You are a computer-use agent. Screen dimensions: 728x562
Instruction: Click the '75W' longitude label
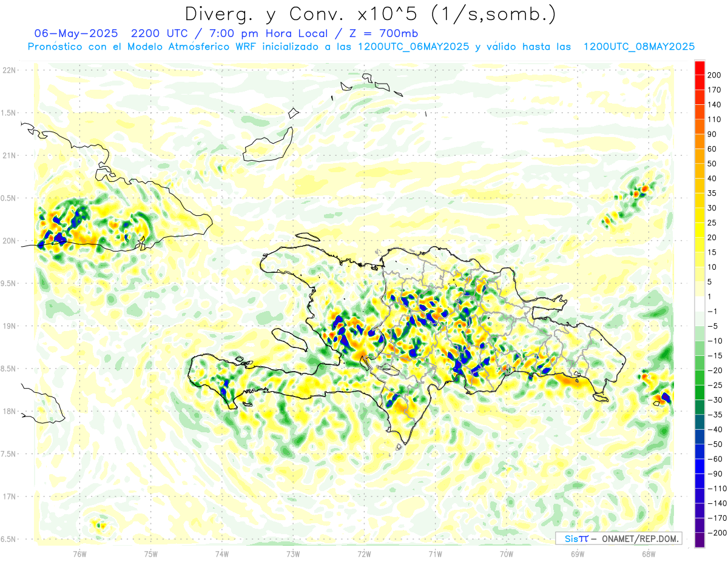click(151, 554)
